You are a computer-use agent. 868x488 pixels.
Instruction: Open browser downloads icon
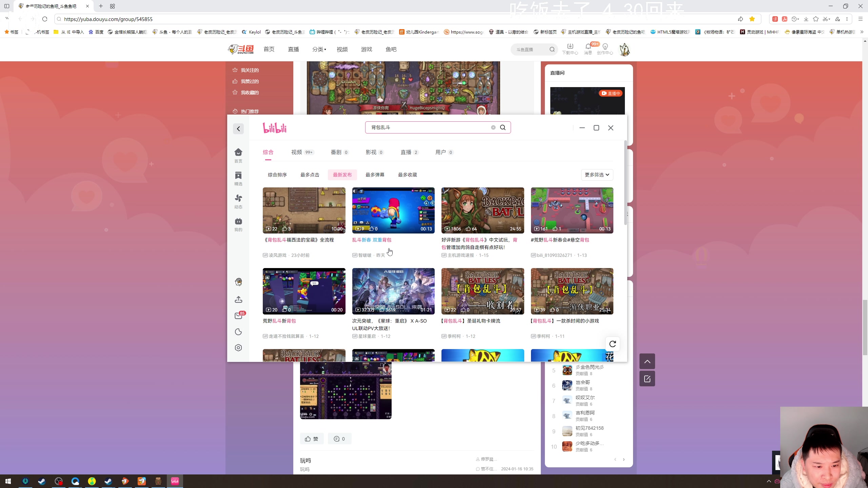coord(806,19)
